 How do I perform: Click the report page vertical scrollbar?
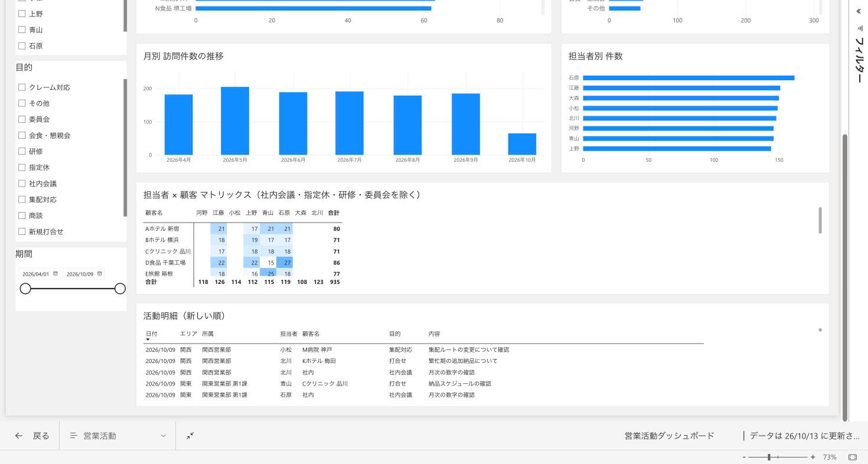[x=844, y=277]
